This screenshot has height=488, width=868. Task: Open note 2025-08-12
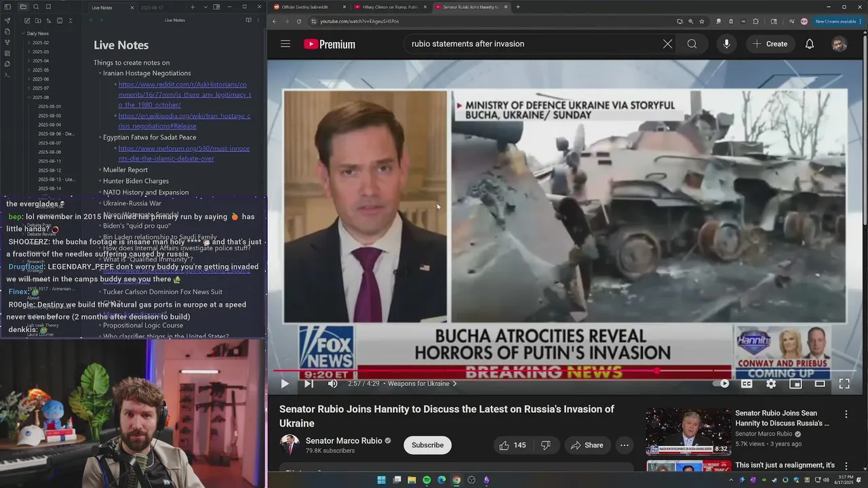pyautogui.click(x=50, y=170)
